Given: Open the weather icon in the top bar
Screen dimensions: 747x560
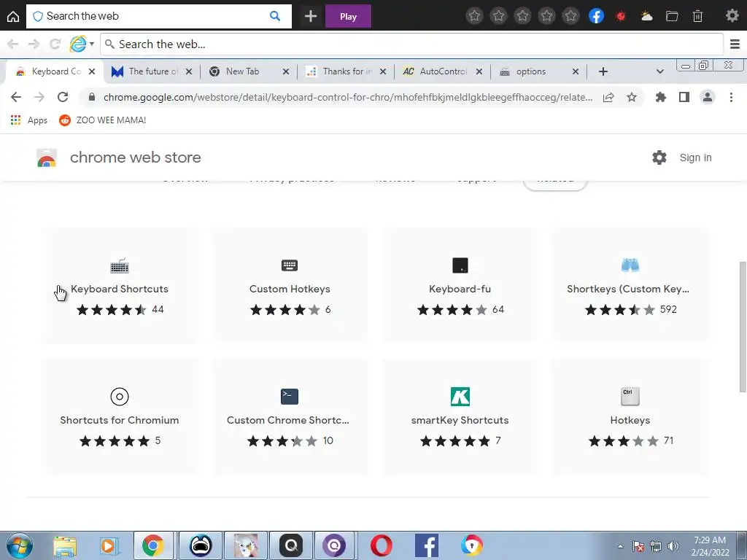Looking at the screenshot, I should point(646,16).
